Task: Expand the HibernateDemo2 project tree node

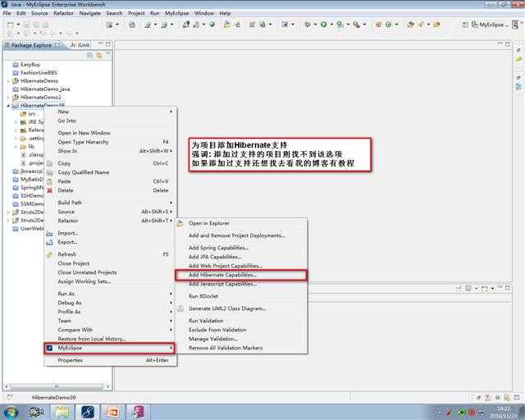Action: 8,98
